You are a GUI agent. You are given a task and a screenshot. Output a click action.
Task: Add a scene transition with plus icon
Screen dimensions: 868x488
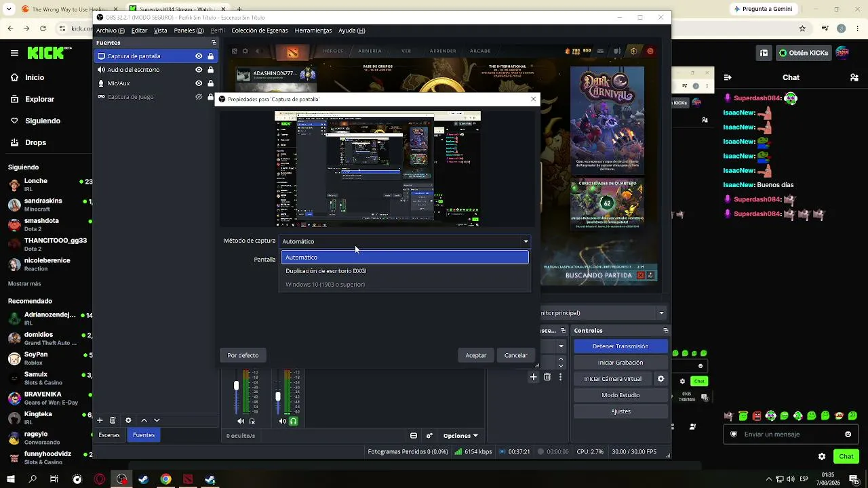pos(534,377)
